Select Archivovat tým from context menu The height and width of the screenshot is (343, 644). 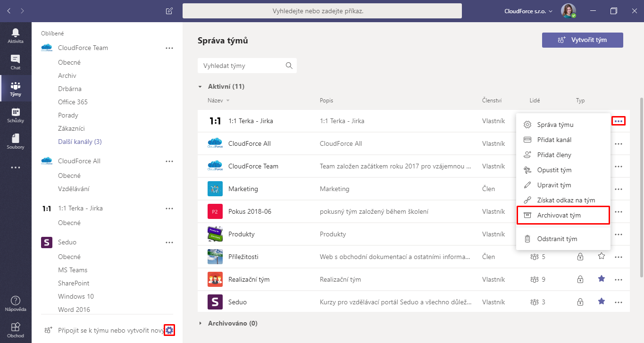pos(563,215)
